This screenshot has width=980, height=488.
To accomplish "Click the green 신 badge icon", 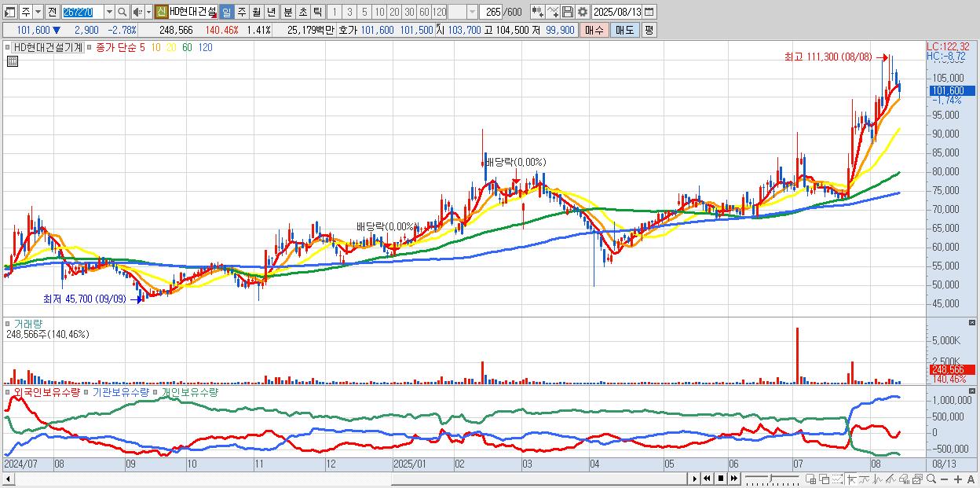I will (161, 12).
